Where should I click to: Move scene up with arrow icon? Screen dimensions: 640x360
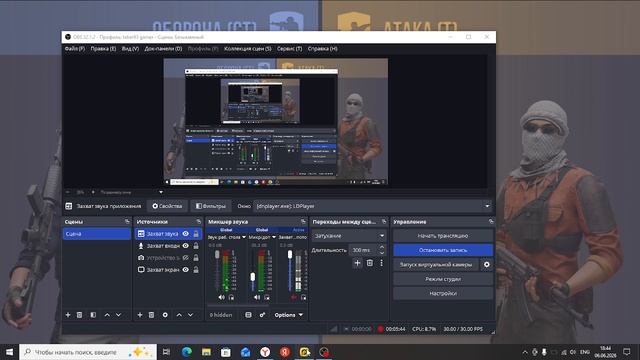(107, 315)
